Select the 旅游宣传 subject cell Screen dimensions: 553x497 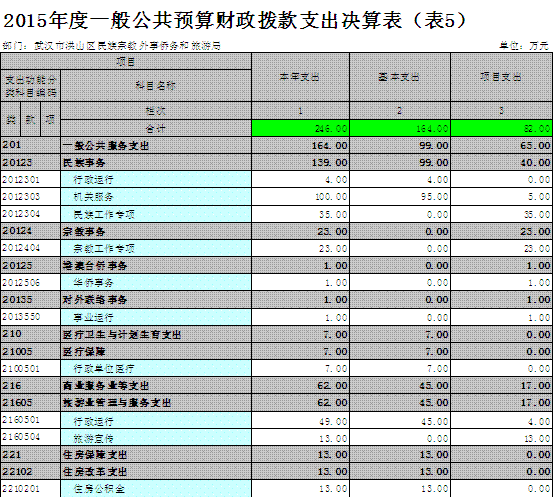coord(156,438)
